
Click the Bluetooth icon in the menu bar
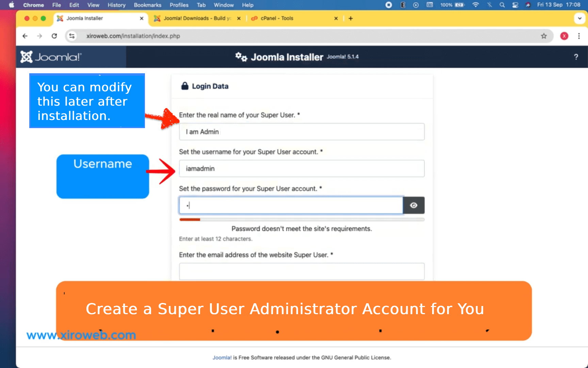click(x=489, y=5)
